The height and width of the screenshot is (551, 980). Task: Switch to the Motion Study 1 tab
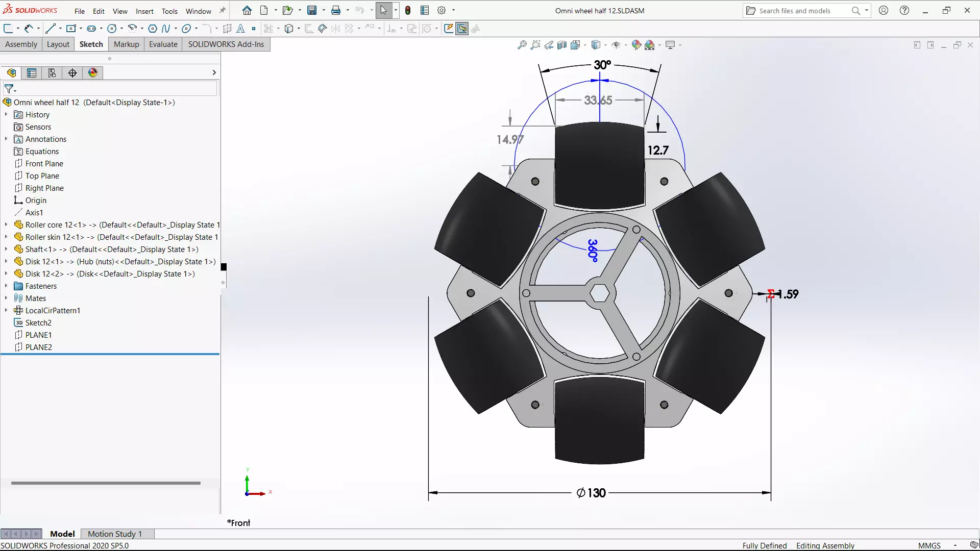(115, 534)
